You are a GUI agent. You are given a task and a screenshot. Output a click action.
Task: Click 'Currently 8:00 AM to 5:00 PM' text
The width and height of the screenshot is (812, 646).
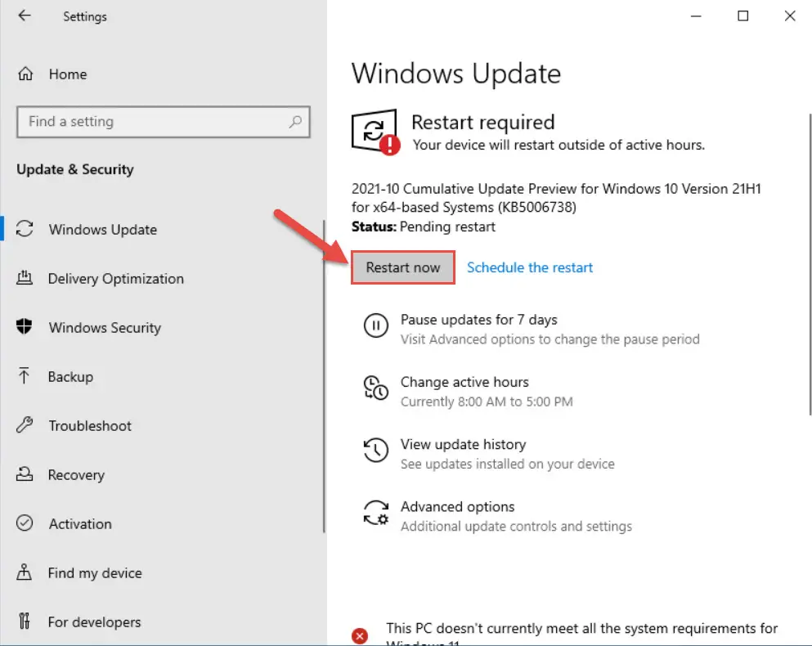click(487, 402)
